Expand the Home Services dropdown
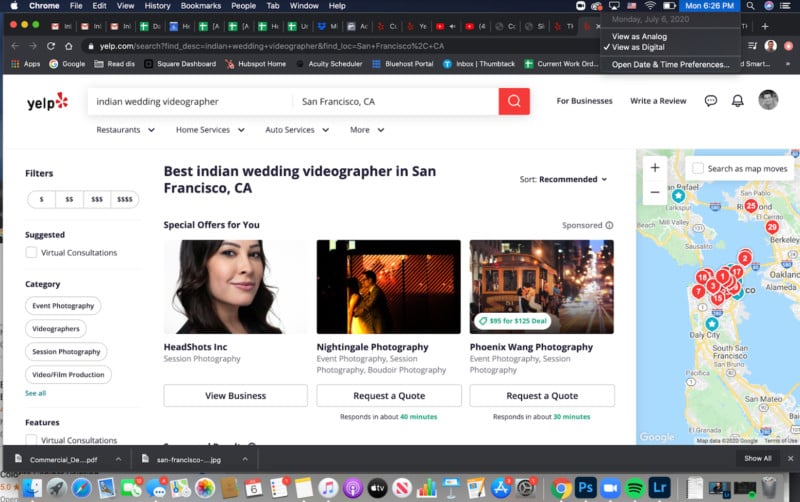 click(x=209, y=130)
